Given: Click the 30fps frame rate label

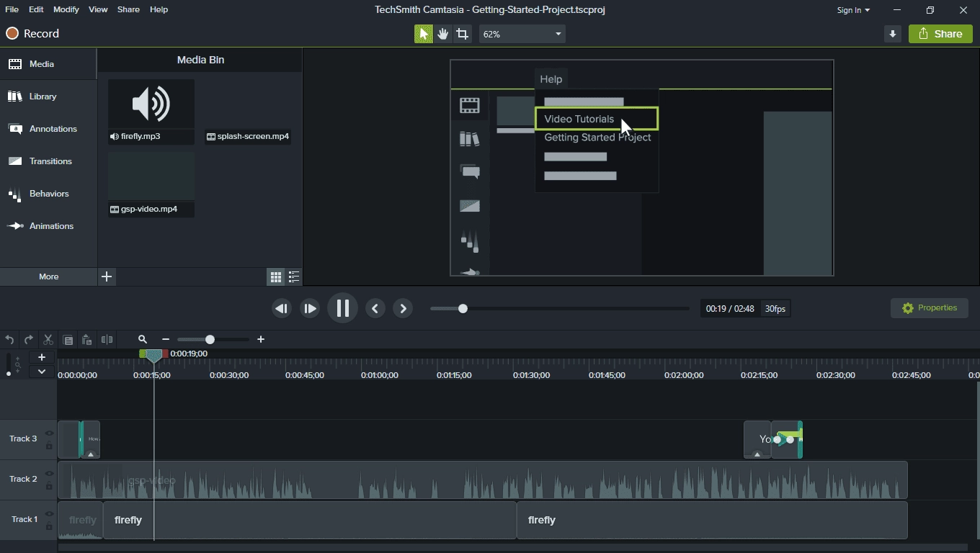Looking at the screenshot, I should pos(775,309).
